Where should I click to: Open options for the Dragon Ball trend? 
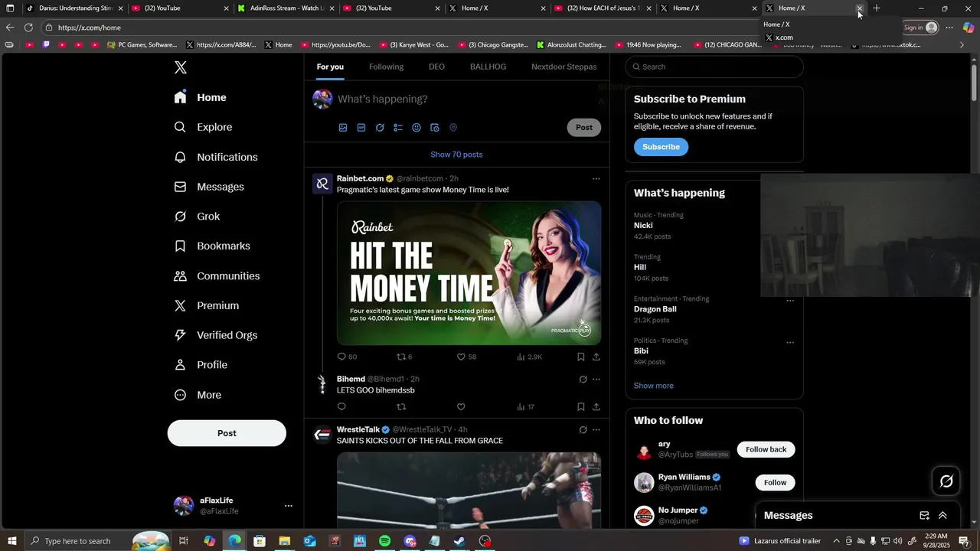[x=790, y=301]
